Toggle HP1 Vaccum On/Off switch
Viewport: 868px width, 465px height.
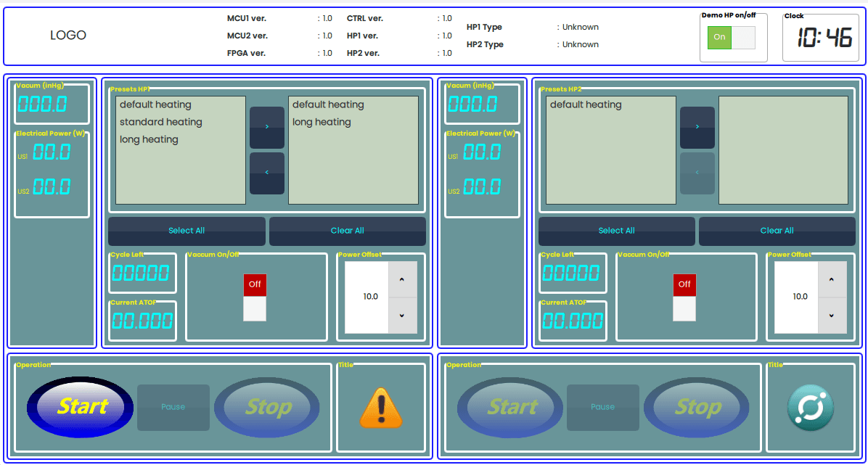tap(255, 297)
